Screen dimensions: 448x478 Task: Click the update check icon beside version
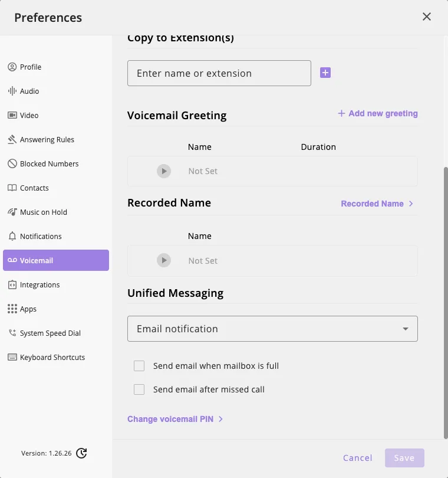[x=81, y=453]
